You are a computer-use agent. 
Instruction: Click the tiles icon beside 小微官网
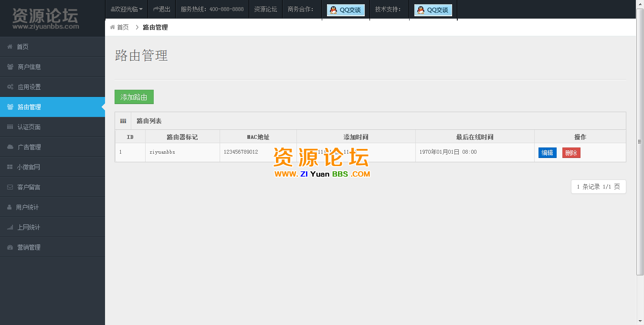(10, 167)
